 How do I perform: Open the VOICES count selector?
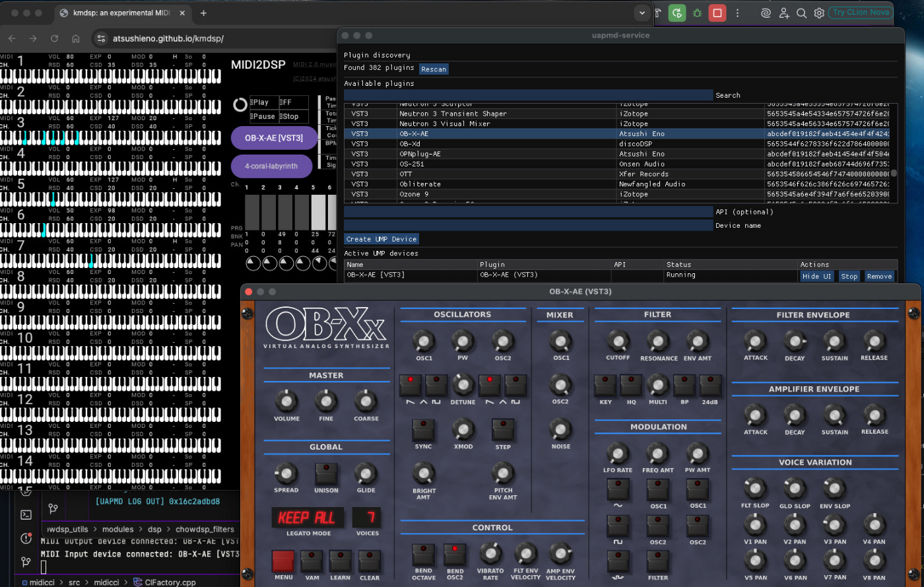367,518
